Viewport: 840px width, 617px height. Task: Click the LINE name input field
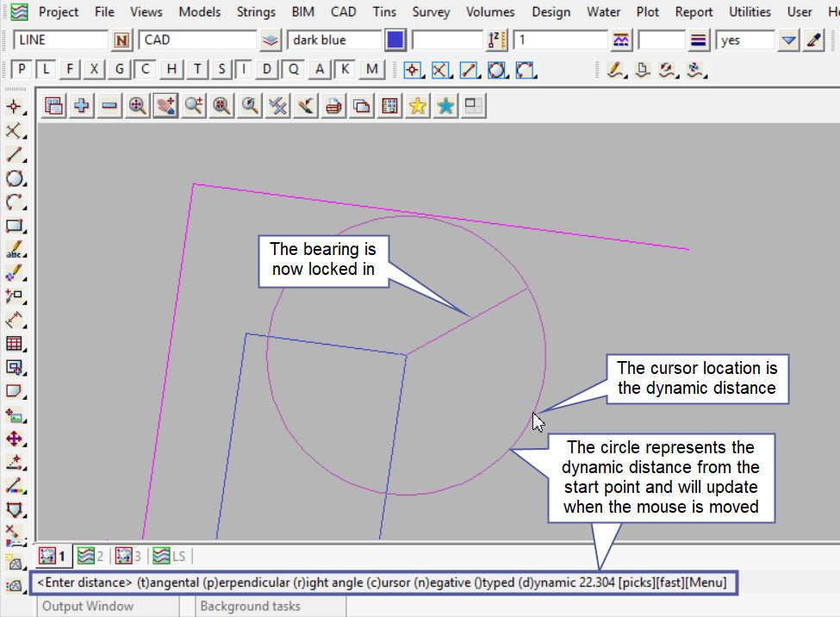click(60, 41)
